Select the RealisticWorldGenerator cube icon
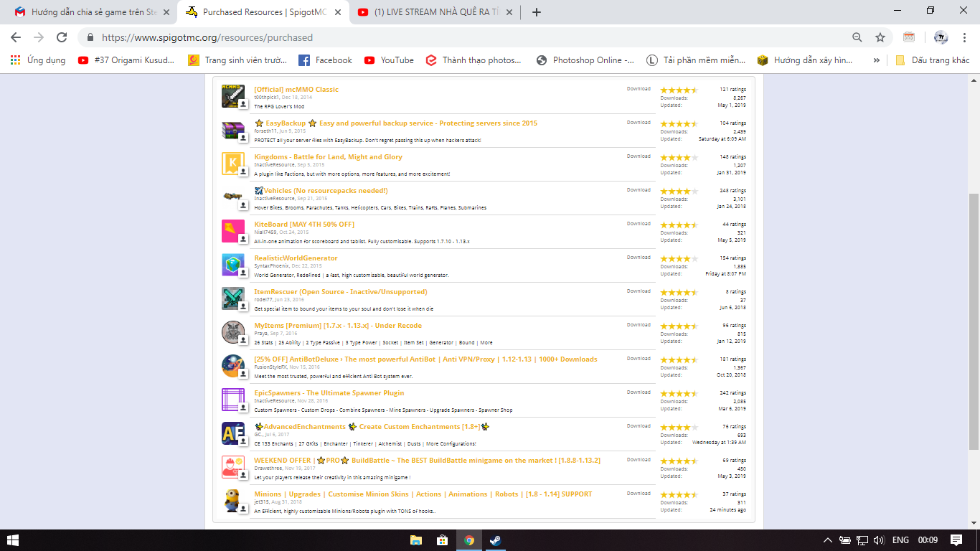980x551 pixels. pos(233,264)
